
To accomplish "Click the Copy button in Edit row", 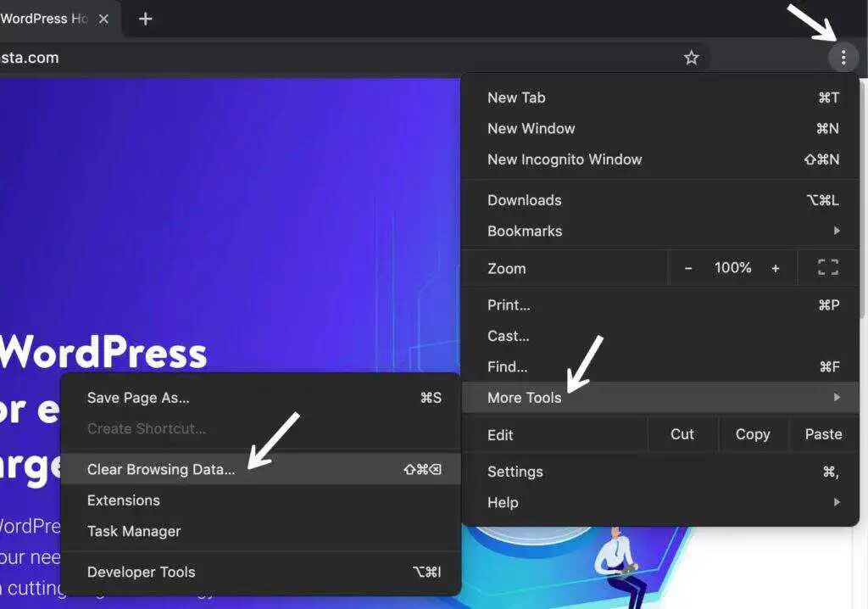I will point(753,434).
